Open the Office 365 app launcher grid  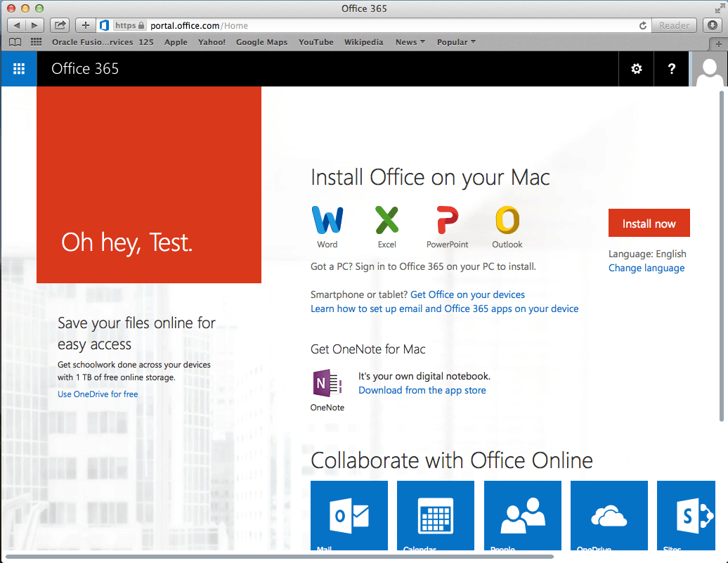19,69
